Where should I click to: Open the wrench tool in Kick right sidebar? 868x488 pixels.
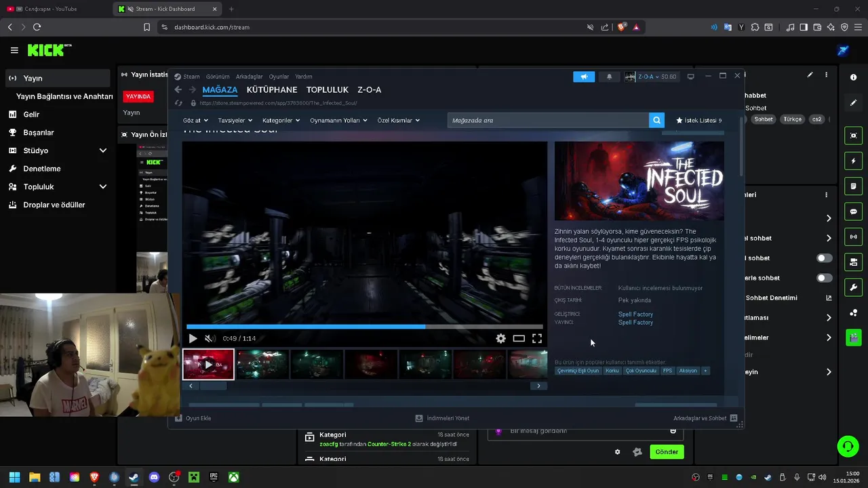click(x=853, y=287)
